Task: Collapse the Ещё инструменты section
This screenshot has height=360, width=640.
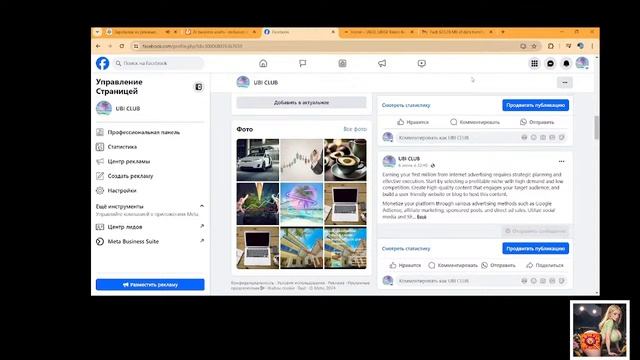Action: coord(202,206)
